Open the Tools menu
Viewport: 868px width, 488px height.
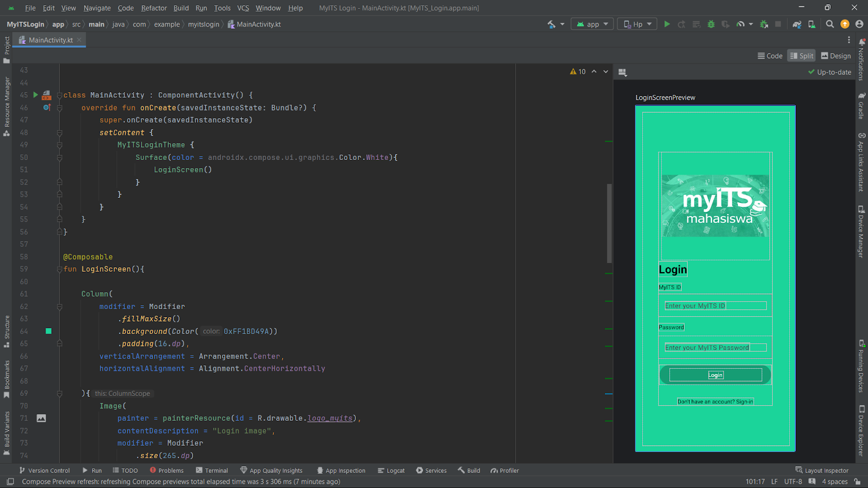click(222, 8)
